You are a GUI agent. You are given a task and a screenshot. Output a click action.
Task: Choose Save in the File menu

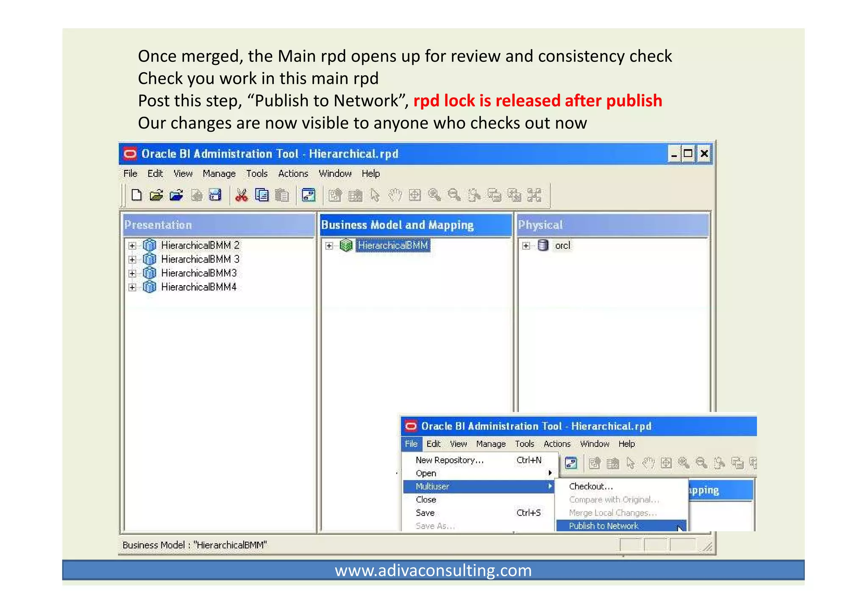[x=479, y=512]
